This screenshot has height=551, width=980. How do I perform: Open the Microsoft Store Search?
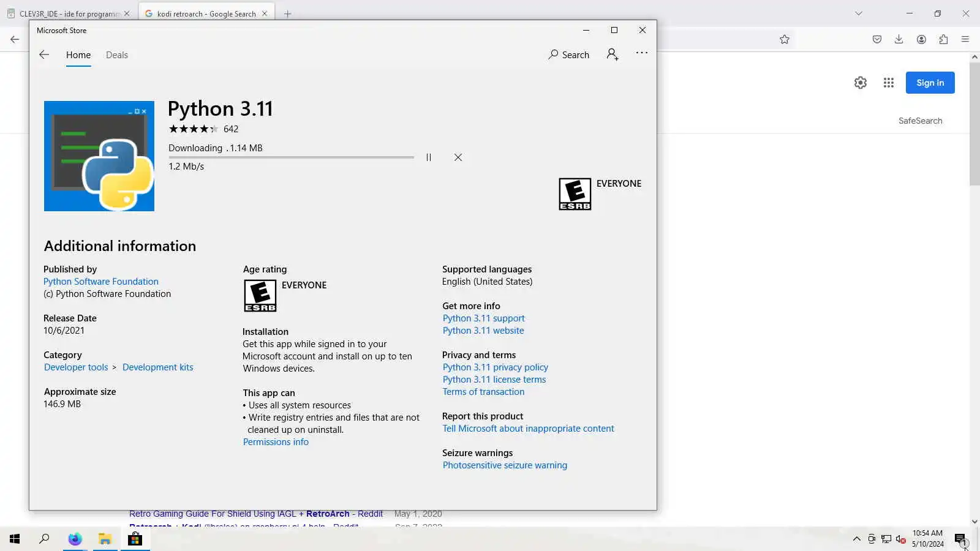(x=568, y=54)
